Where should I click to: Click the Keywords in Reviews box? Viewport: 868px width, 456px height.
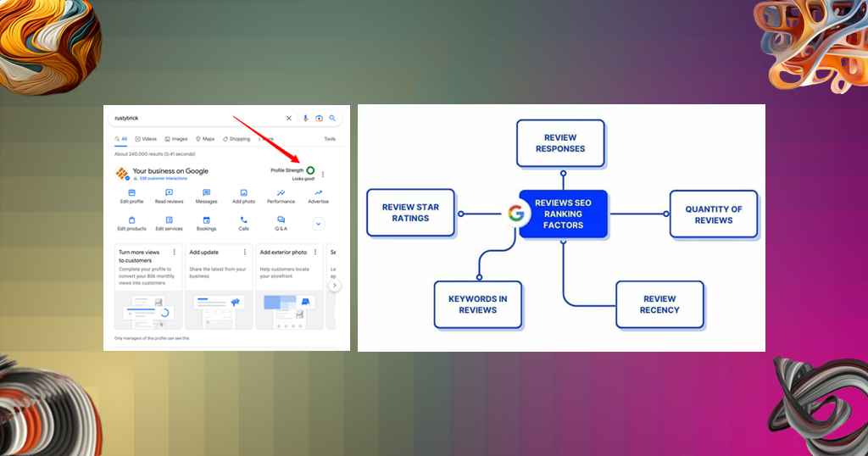tap(478, 304)
